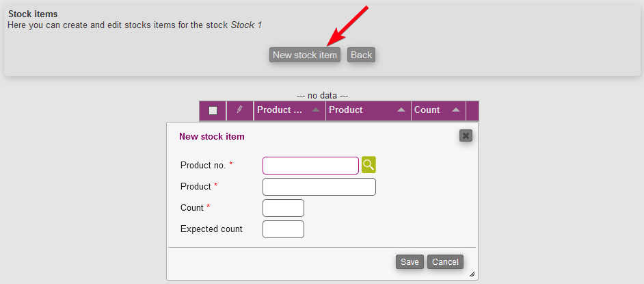Click the magnifier icon beside Product no.
This screenshot has height=284, width=644.
pyautogui.click(x=368, y=165)
